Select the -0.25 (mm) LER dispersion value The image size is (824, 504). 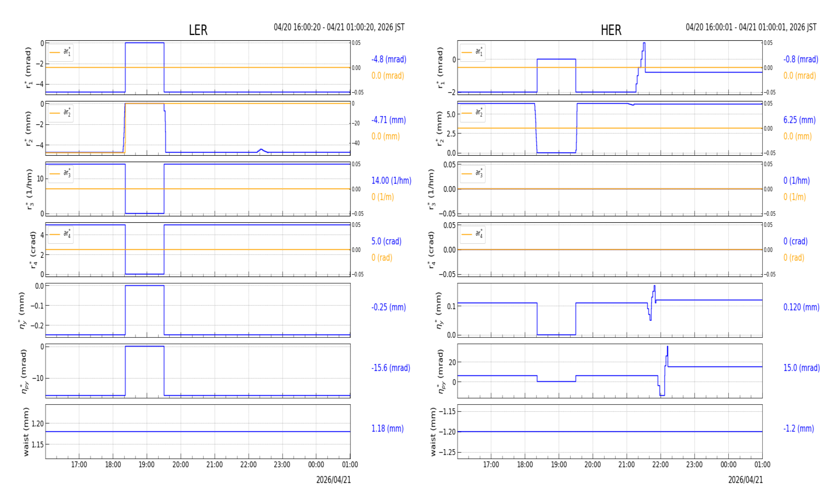tap(389, 307)
